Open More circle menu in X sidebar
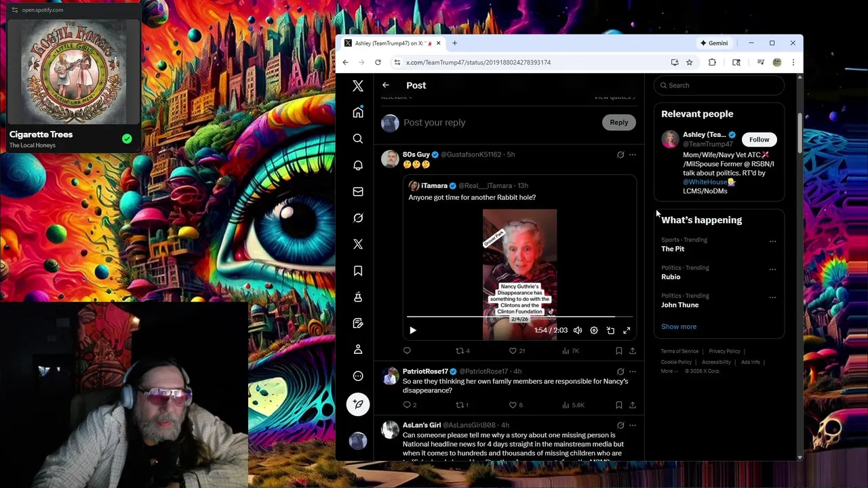868x488 pixels. pos(358,376)
